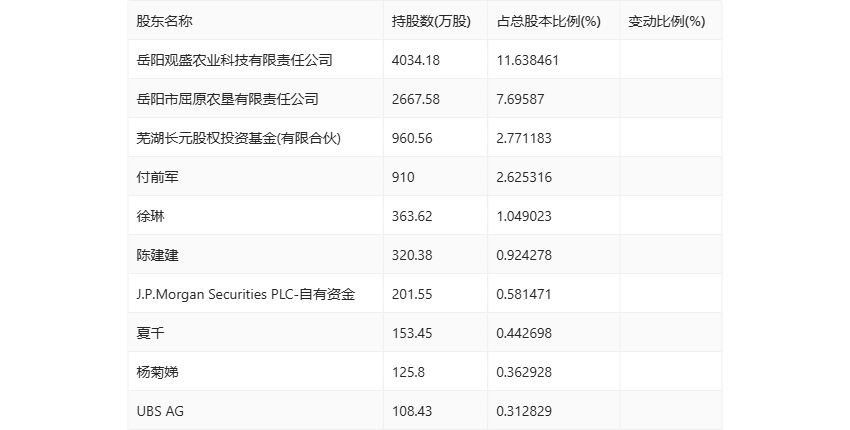This screenshot has width=850, height=430.
Task: Click the 108.43 shares value cell
Action: coord(413,411)
